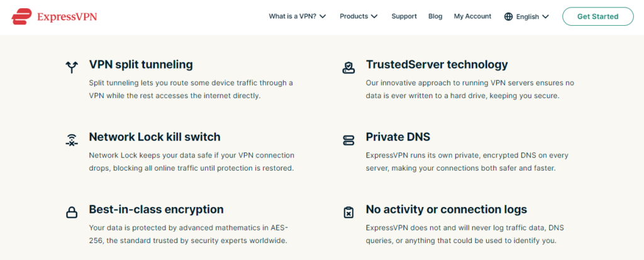Open the My Account link
The image size is (644, 260).
pyautogui.click(x=472, y=16)
